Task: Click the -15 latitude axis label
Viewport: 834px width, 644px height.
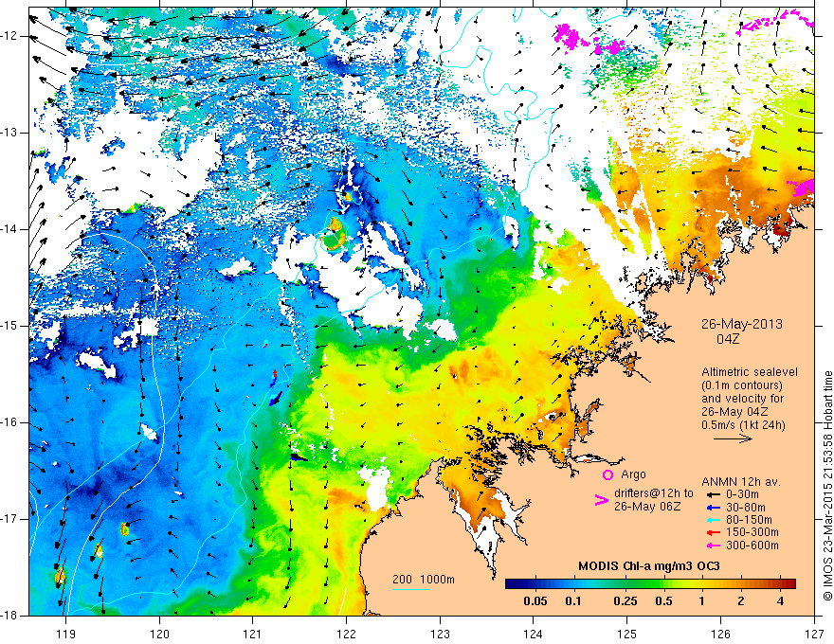Action: point(9,326)
